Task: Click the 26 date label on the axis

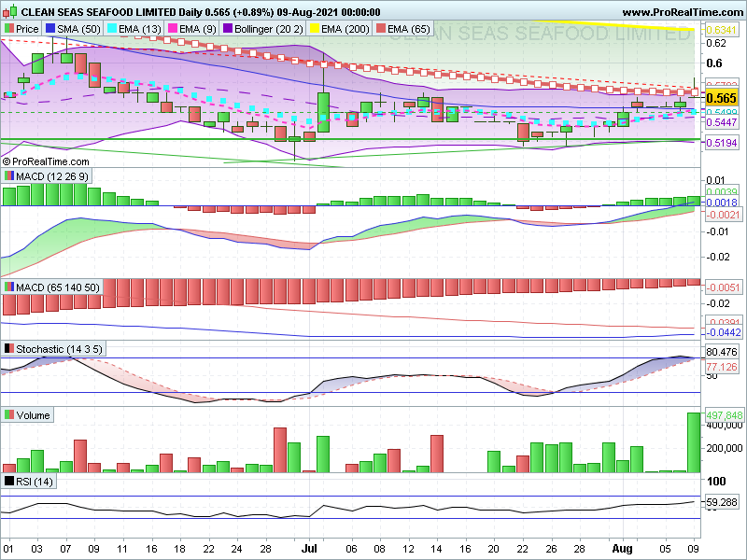Action: click(x=551, y=549)
